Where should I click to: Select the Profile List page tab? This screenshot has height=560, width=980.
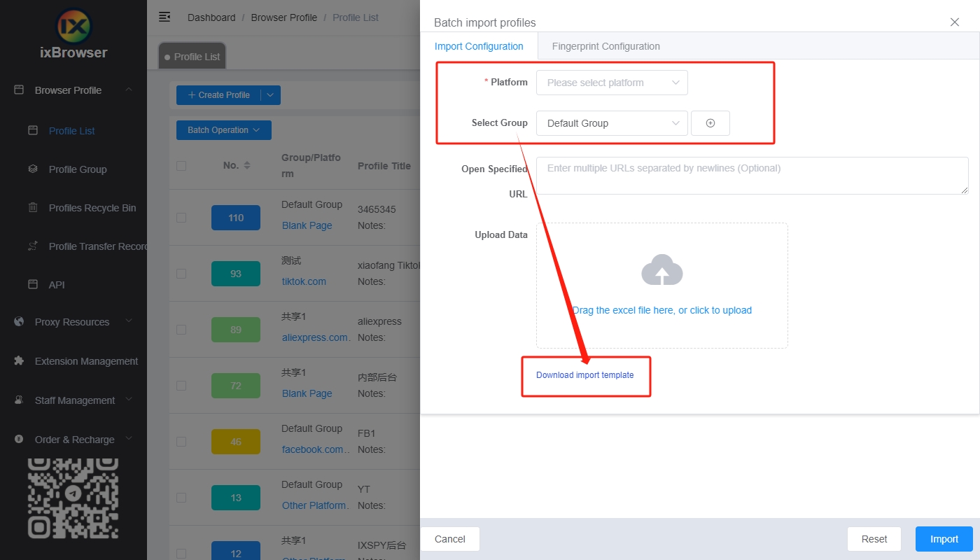coord(192,57)
